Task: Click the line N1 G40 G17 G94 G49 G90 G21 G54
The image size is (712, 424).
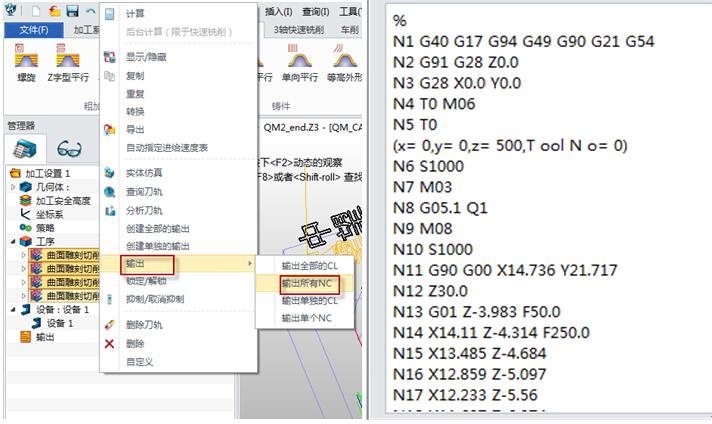Action: pos(524,42)
